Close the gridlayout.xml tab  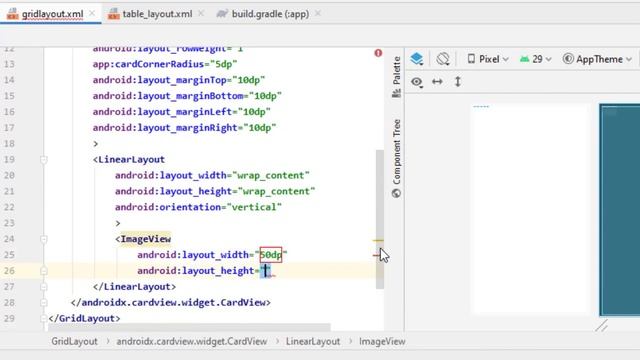(x=92, y=13)
